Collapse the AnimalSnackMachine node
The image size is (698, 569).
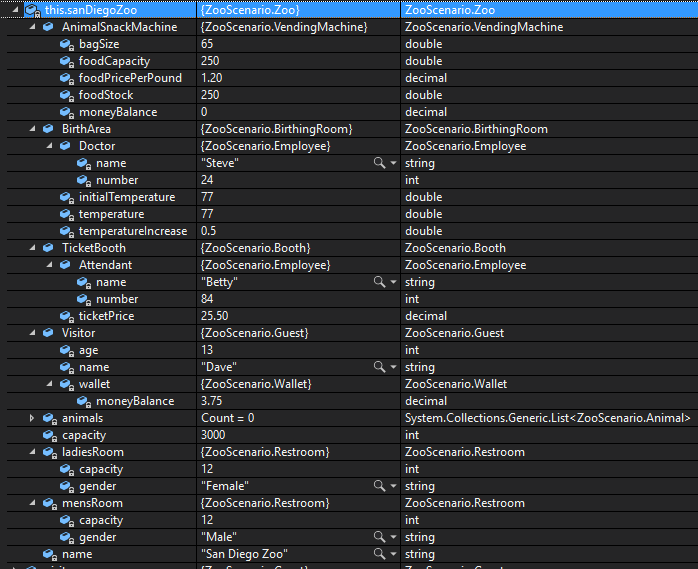pyautogui.click(x=32, y=27)
